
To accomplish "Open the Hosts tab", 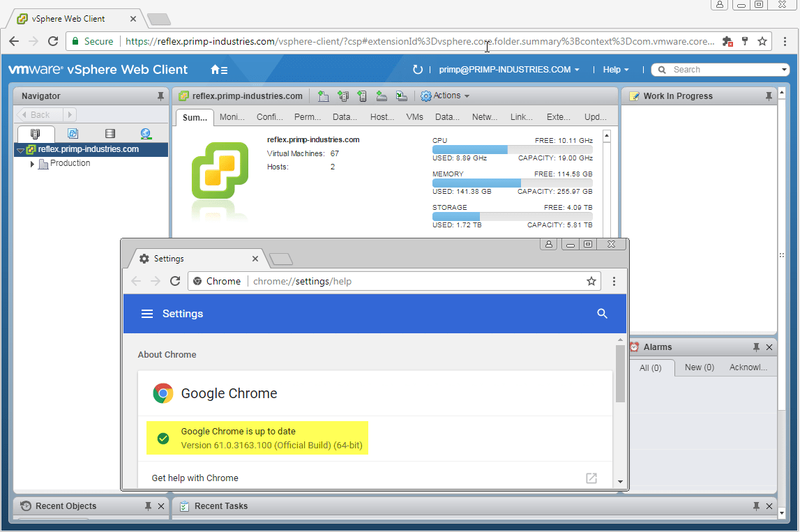I will (x=382, y=117).
